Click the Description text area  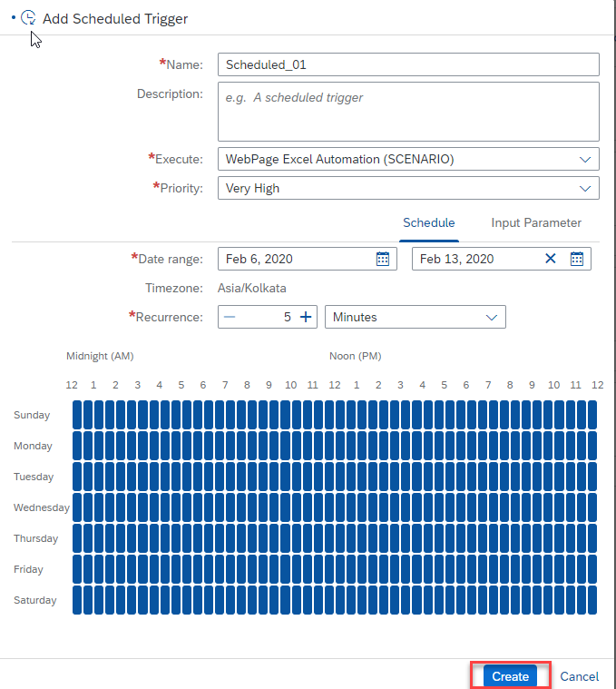pyautogui.click(x=408, y=111)
